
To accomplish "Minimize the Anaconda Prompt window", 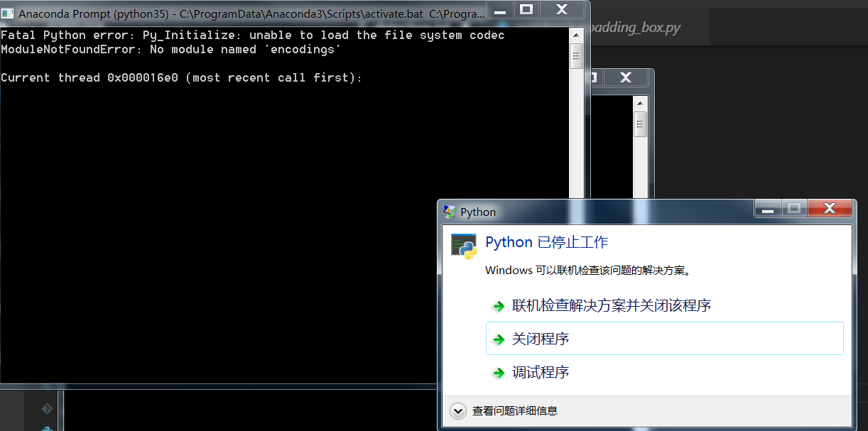I will click(500, 9).
